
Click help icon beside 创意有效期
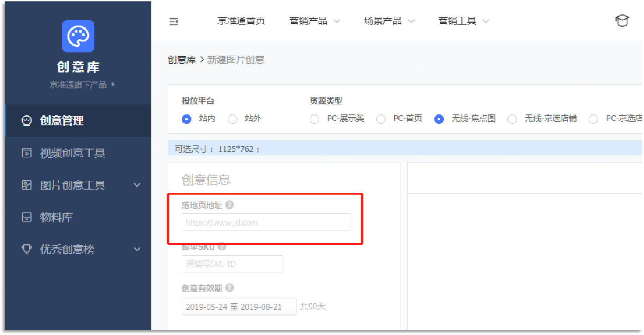pos(230,288)
